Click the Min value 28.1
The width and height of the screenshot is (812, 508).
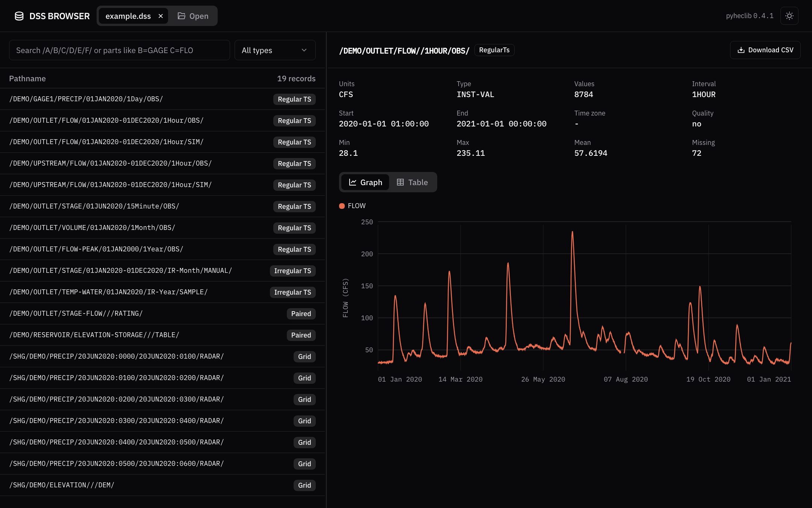pos(348,153)
